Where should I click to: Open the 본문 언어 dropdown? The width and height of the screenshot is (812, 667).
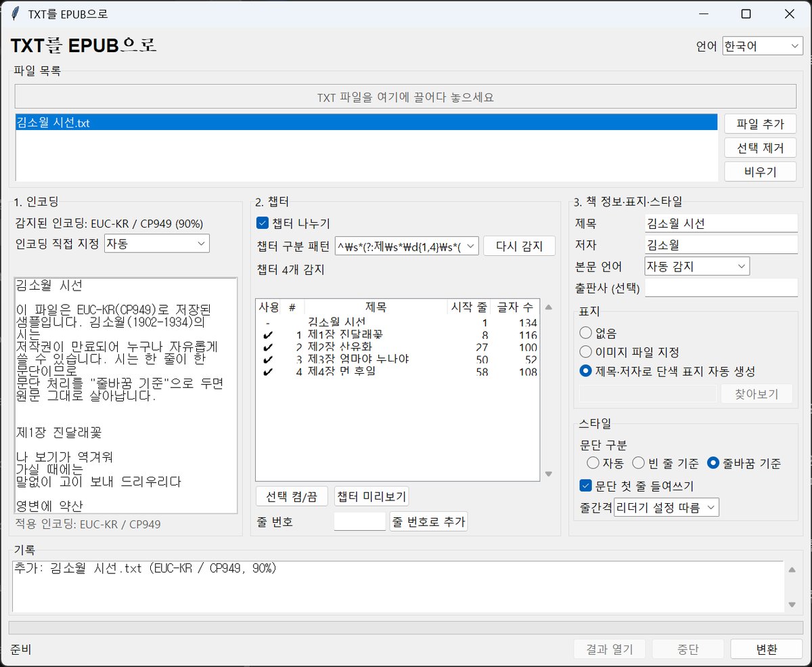click(697, 266)
